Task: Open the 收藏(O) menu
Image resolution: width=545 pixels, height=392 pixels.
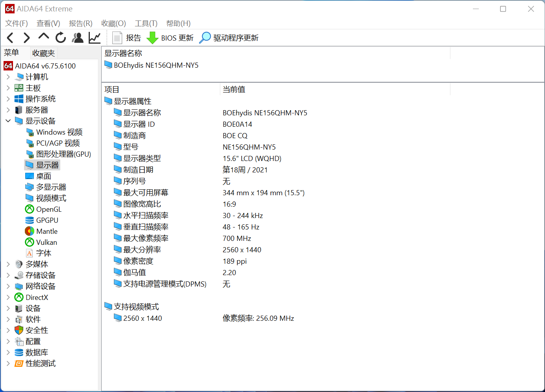Action: click(x=113, y=23)
